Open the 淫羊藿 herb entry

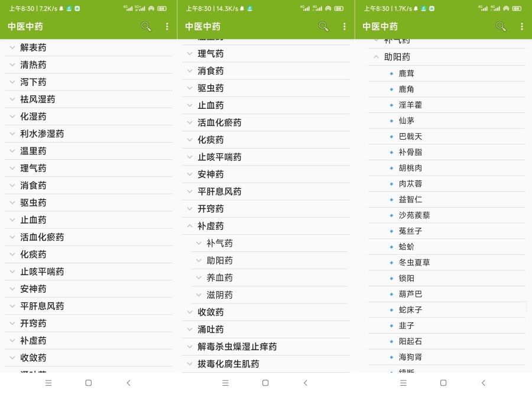click(x=410, y=105)
